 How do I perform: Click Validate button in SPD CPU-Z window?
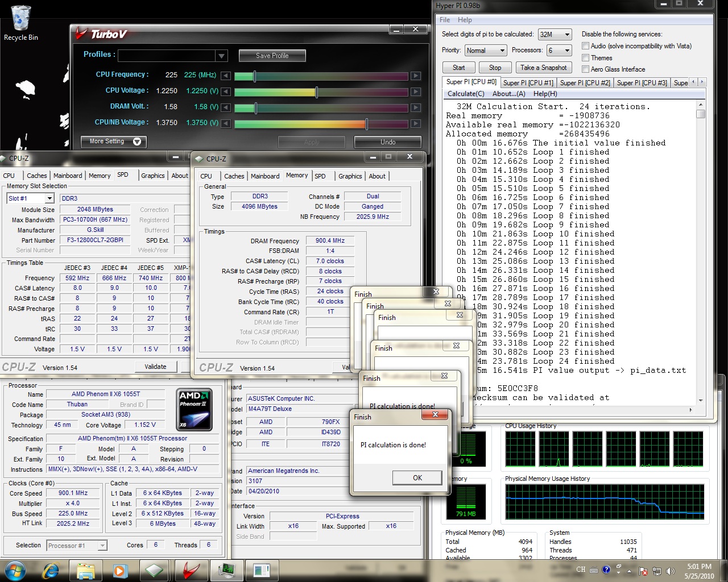point(155,367)
